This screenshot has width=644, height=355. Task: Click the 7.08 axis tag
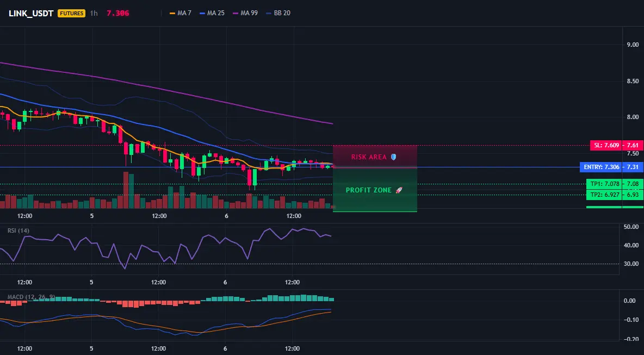point(633,184)
